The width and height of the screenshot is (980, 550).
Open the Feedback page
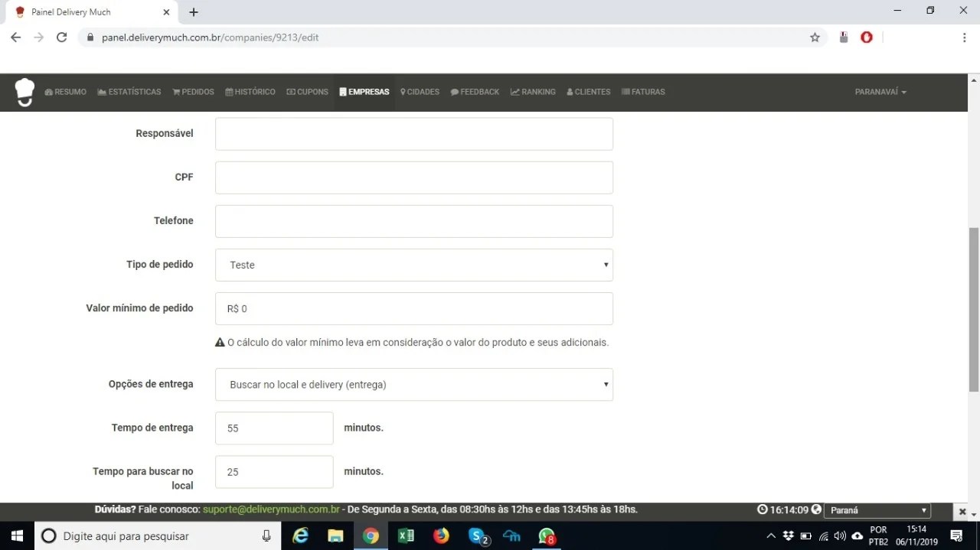click(475, 92)
